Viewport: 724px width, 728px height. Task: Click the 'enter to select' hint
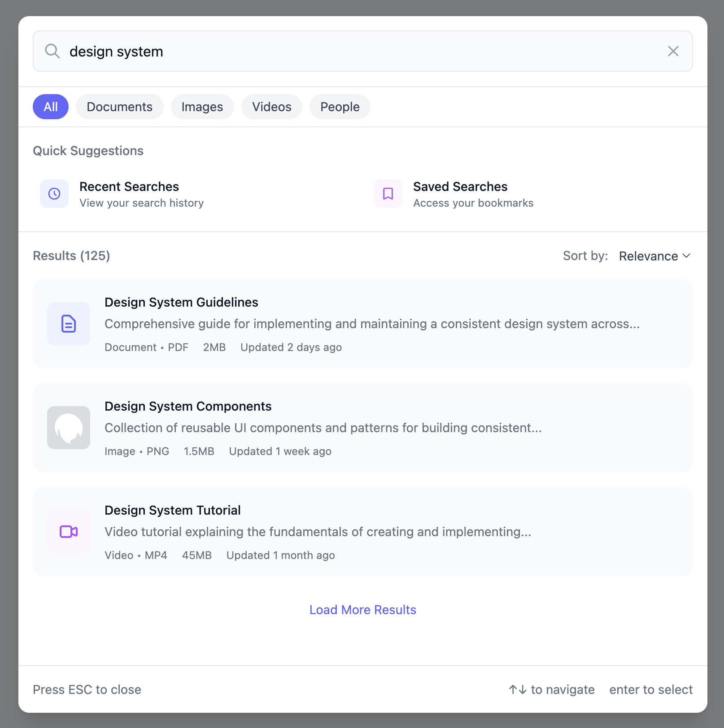click(651, 689)
